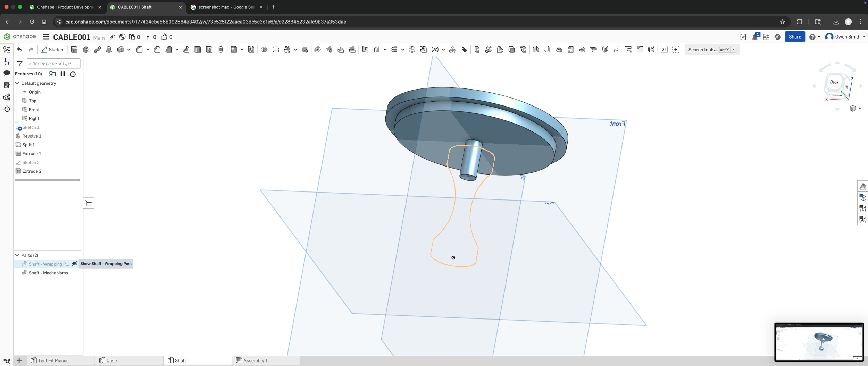Viewport: 868px width, 366px height.
Task: Switch to the Assembly 1 tab
Action: click(256, 360)
